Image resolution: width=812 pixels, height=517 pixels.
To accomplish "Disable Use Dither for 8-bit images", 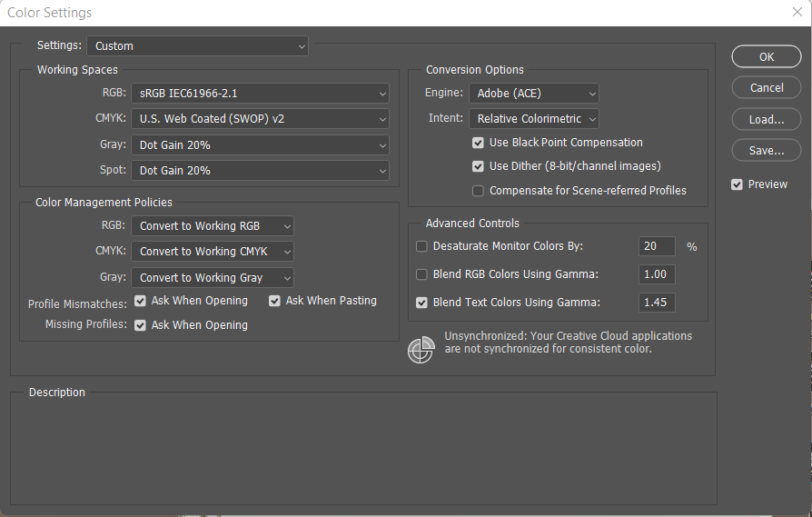I will point(478,166).
